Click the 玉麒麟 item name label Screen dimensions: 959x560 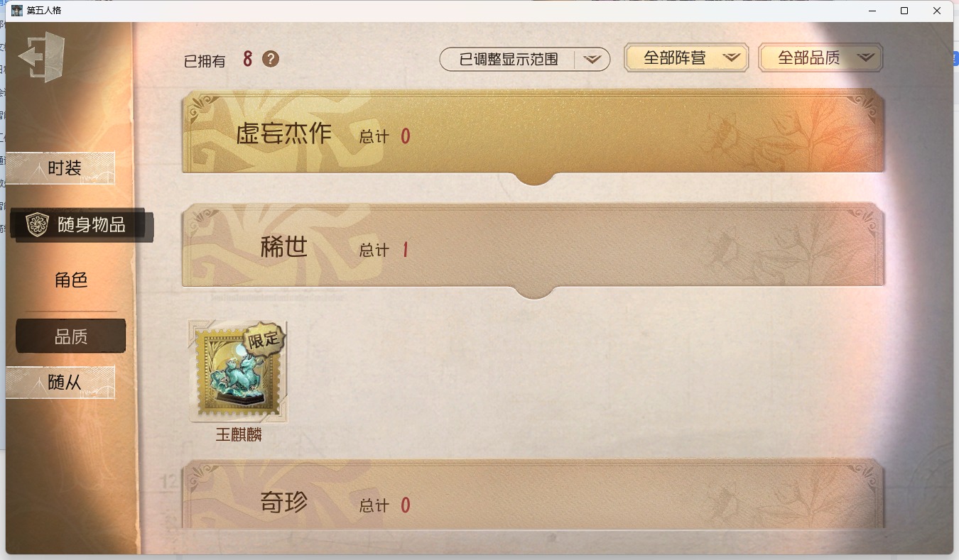pyautogui.click(x=239, y=434)
